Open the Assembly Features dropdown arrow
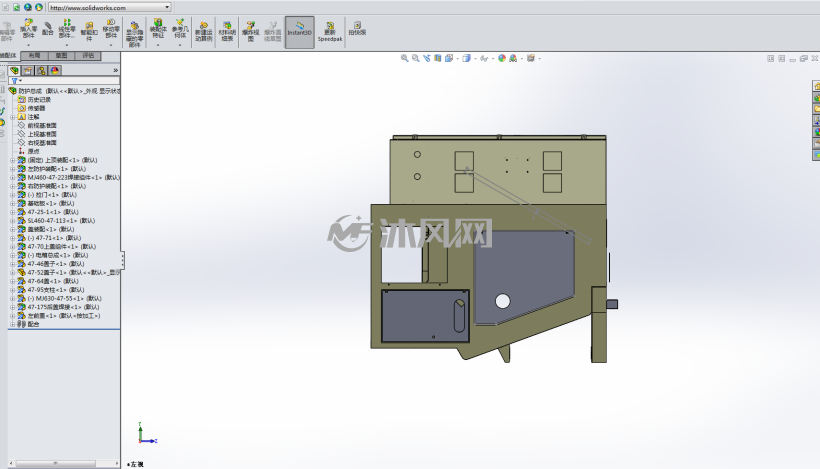This screenshot has width=820, height=469. coord(158,45)
